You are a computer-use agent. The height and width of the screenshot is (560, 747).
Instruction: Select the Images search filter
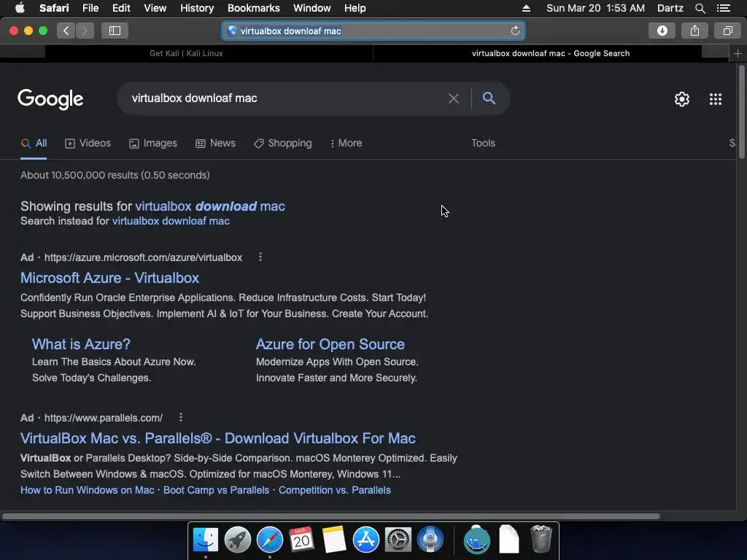(x=153, y=144)
